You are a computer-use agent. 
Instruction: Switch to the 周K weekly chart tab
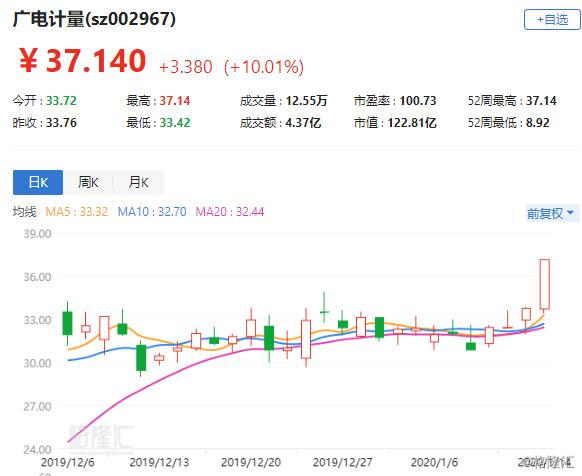(88, 182)
